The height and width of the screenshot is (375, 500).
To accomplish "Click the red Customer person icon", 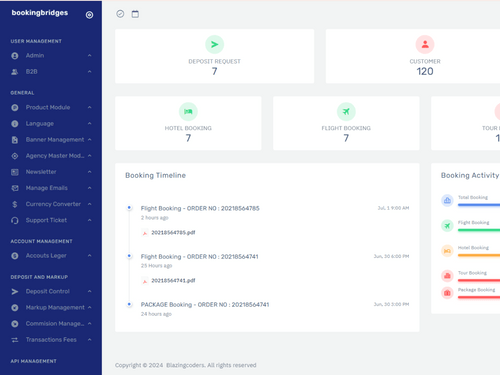I will [425, 44].
